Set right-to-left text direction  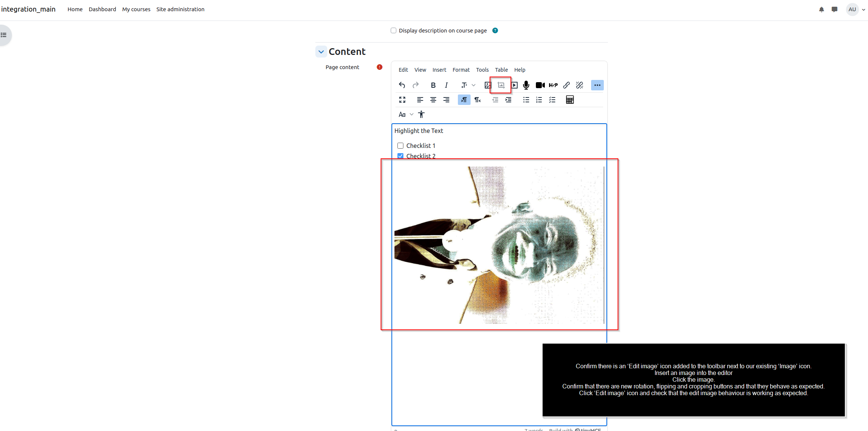[x=478, y=100]
